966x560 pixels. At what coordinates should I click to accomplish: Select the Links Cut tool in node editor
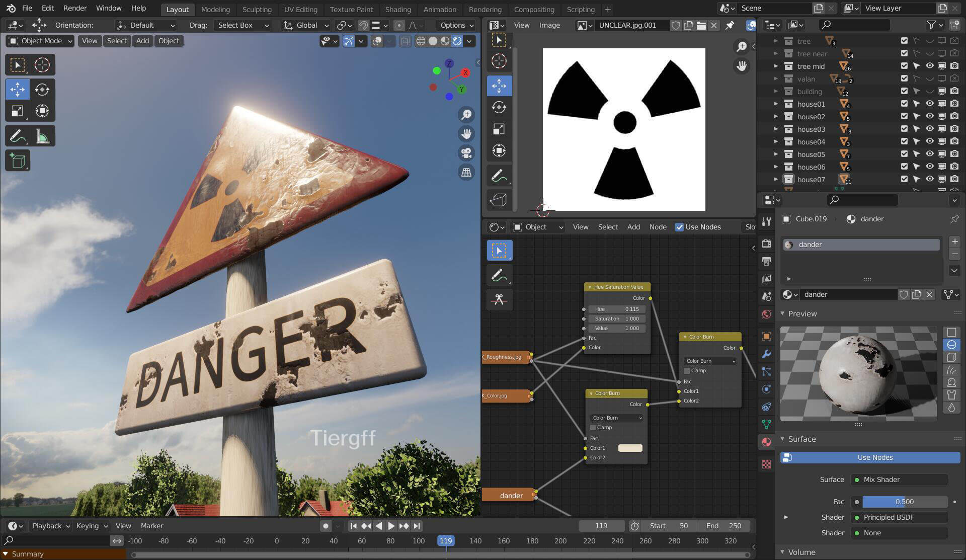[499, 299]
